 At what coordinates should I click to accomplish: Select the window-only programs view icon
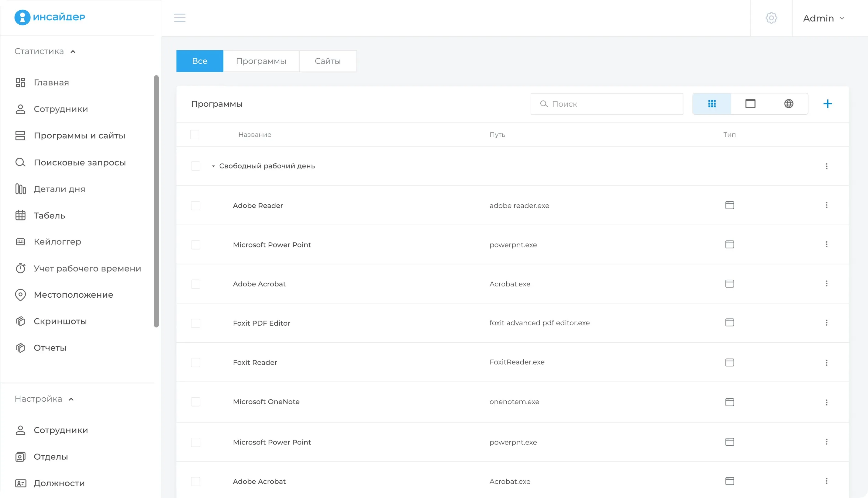[750, 104]
